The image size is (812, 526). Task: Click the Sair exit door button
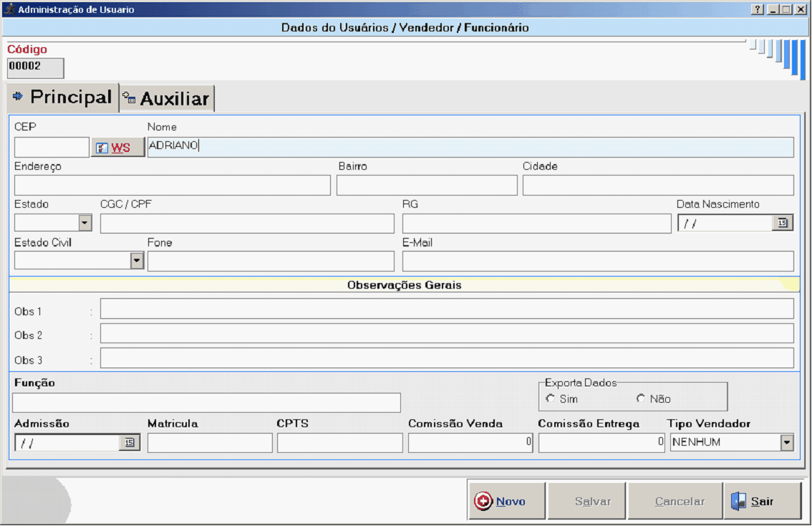[762, 501]
